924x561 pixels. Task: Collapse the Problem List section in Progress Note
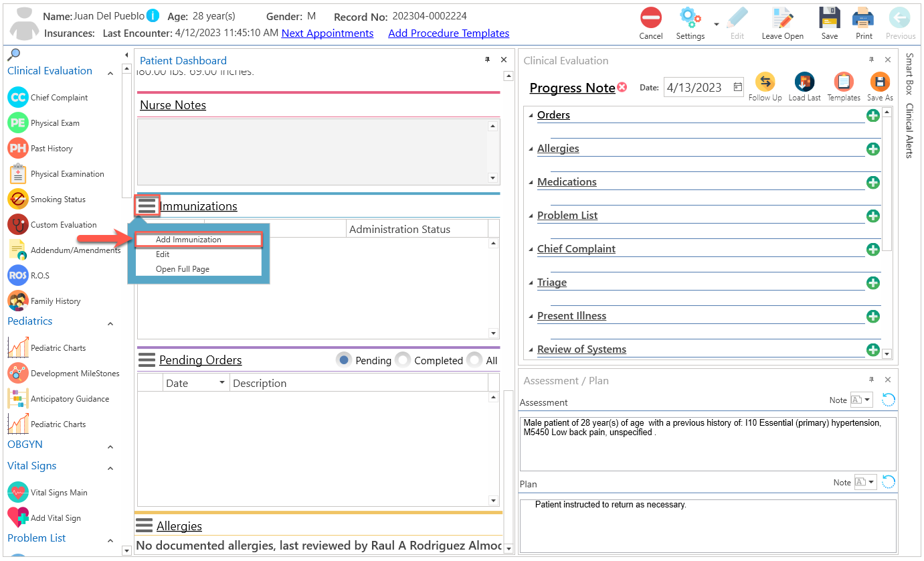(x=531, y=216)
